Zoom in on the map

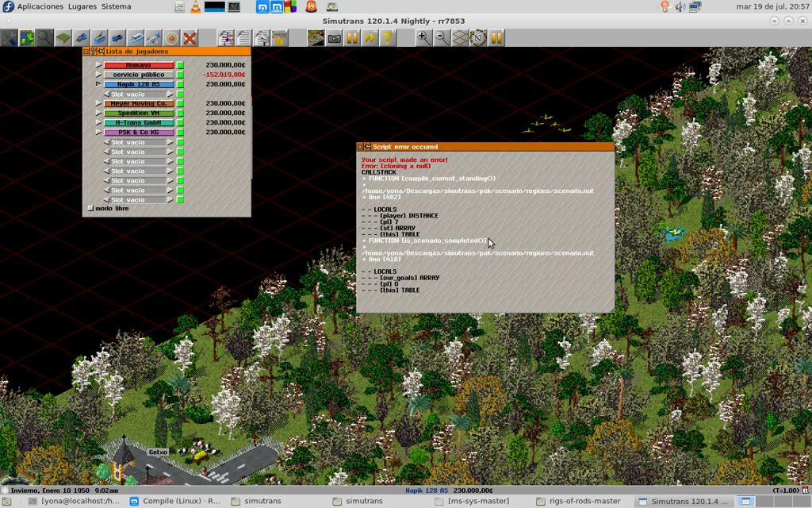tap(424, 38)
